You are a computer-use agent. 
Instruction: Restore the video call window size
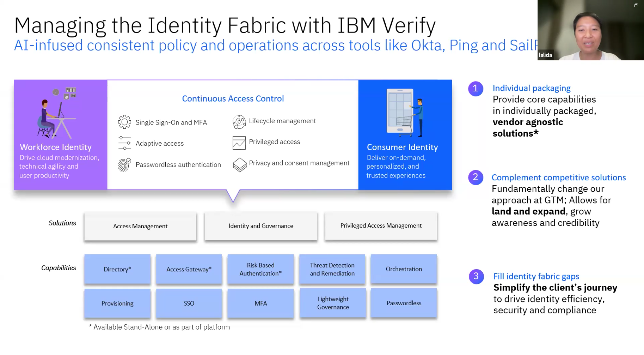point(636,5)
